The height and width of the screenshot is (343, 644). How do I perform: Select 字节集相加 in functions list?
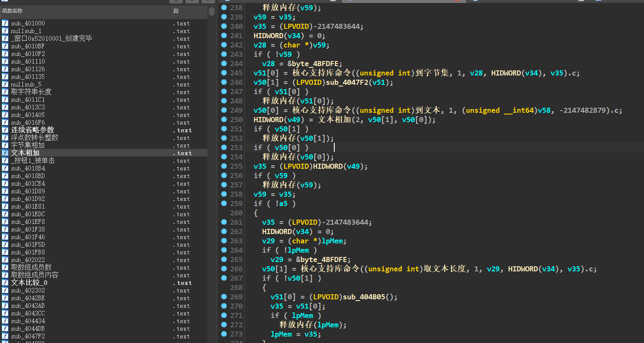tap(28, 145)
